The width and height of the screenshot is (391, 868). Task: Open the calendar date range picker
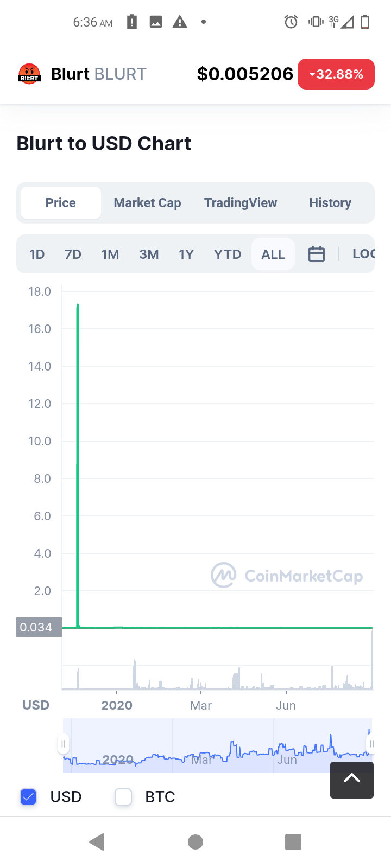317,254
